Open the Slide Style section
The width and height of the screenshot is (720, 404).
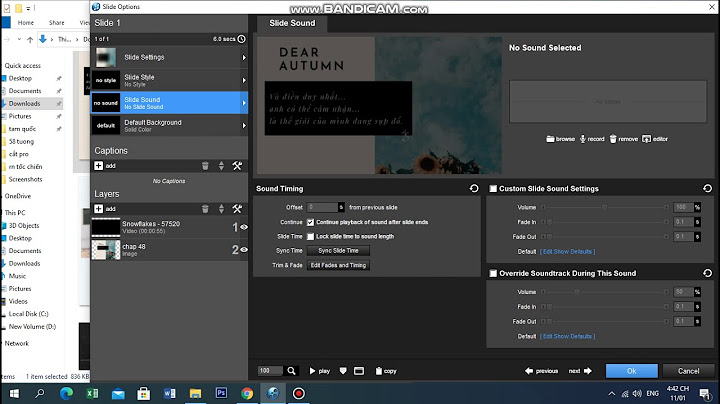169,80
